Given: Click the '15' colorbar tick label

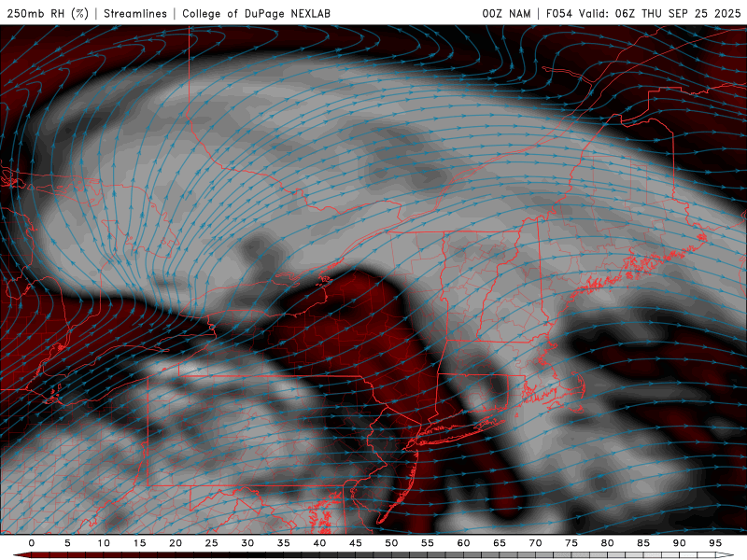Looking at the screenshot, I should coord(139,543).
